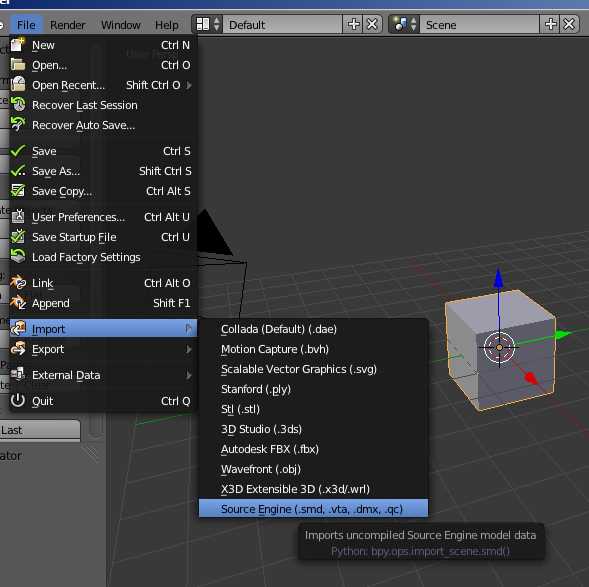Viewport: 589px width, 587px height.
Task: Click the Scene name field
Action: pos(479,24)
